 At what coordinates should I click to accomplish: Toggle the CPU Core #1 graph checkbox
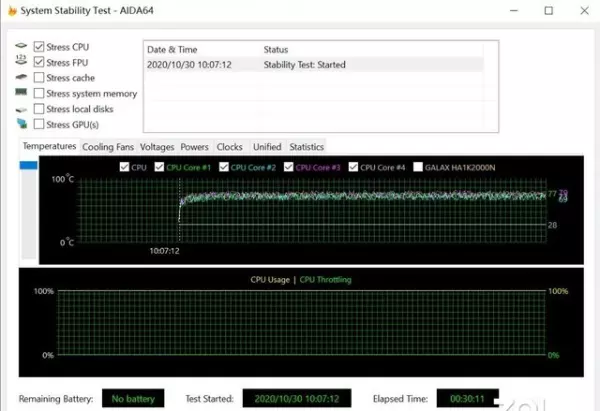point(159,167)
